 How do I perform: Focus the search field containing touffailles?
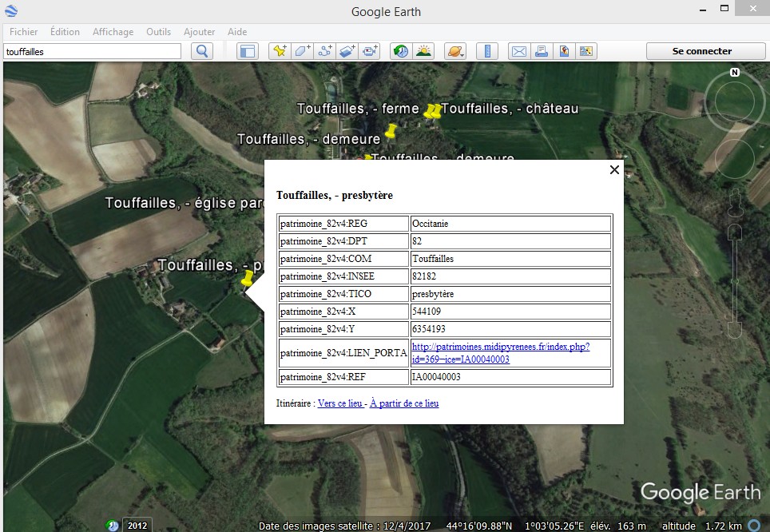click(93, 52)
